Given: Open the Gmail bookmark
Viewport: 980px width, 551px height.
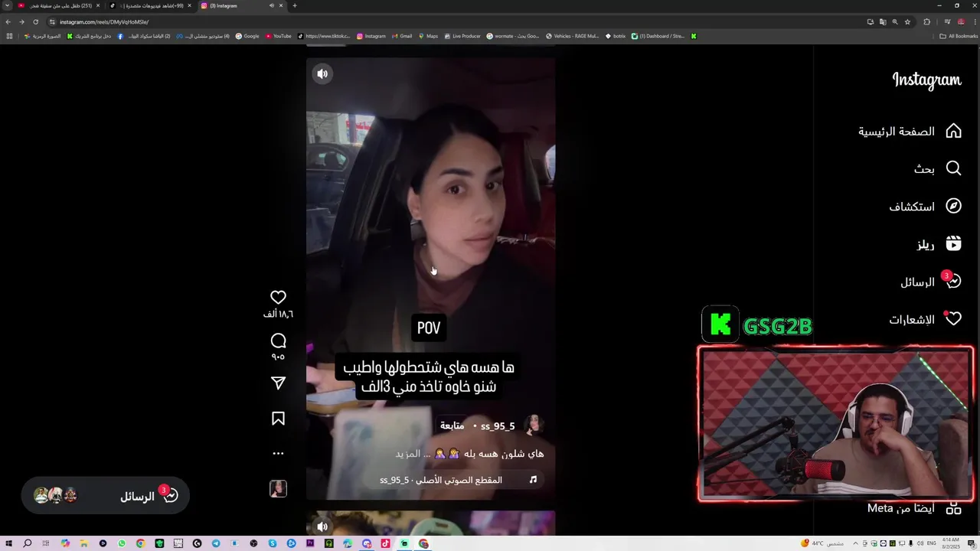Looking at the screenshot, I should click(402, 36).
